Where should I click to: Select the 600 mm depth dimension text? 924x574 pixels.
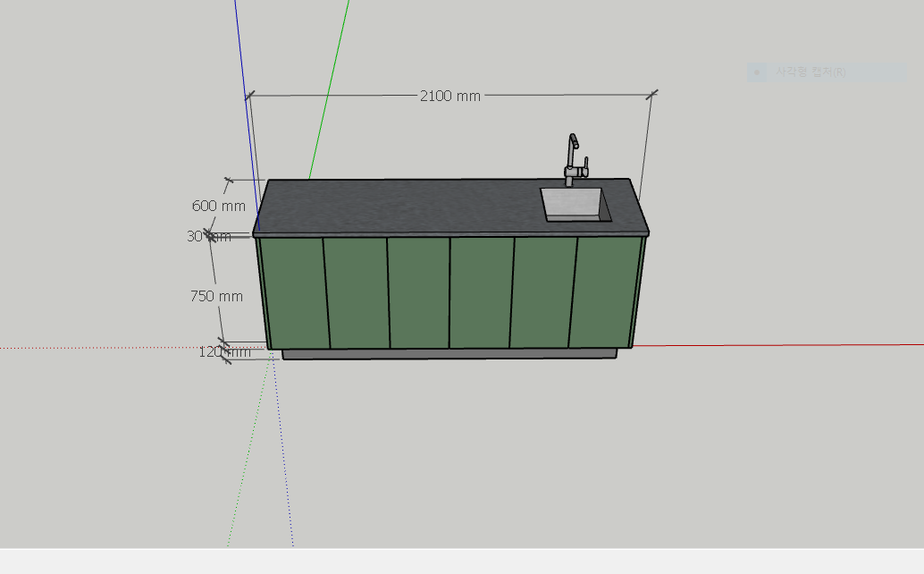point(219,206)
